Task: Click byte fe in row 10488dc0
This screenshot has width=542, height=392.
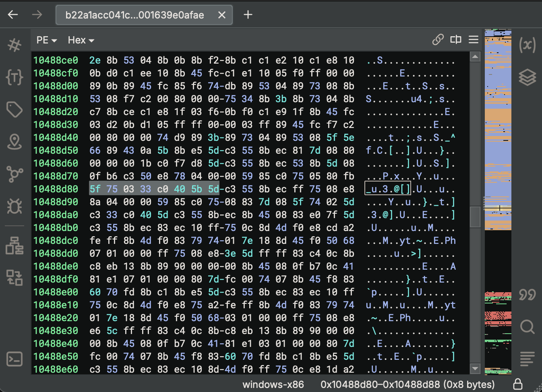Action: 95,241
